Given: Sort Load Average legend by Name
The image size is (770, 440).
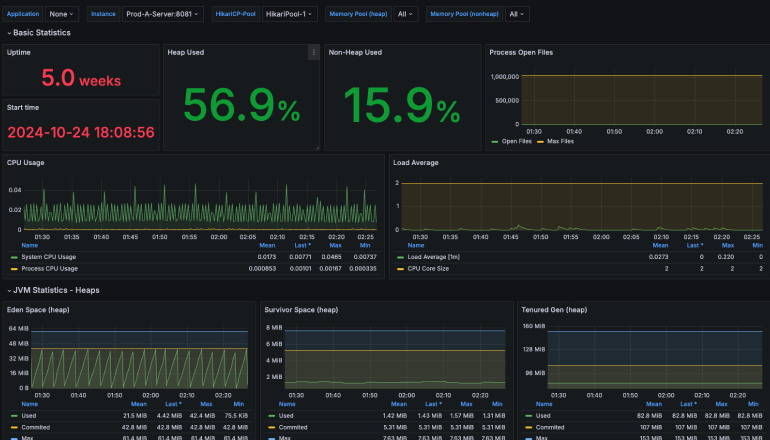Looking at the screenshot, I should coord(415,246).
